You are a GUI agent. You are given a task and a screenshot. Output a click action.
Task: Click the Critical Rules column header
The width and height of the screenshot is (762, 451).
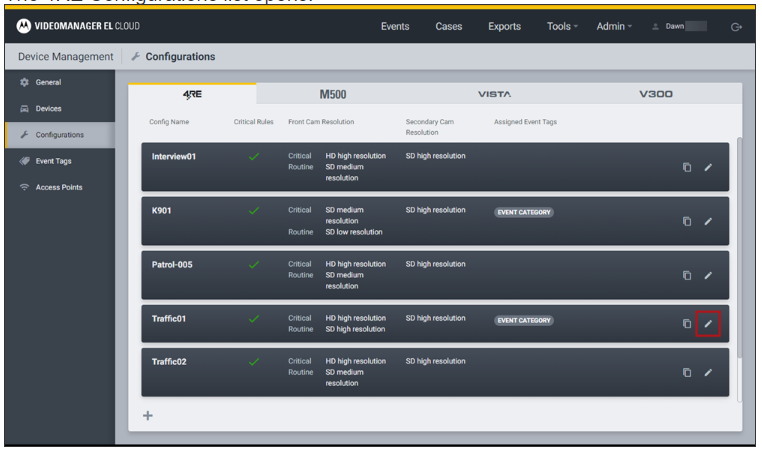[x=254, y=121]
